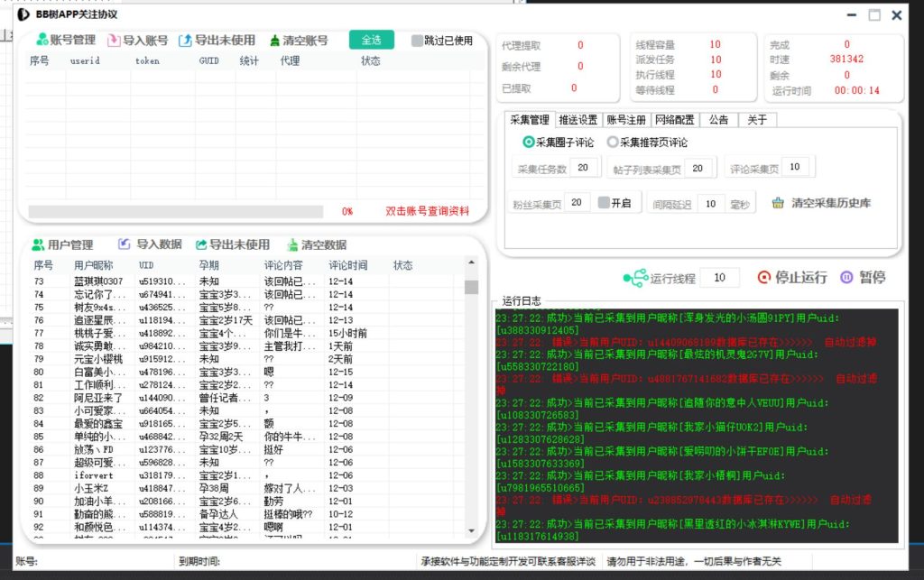
Task: Click the 运行线程 thread count input field
Action: coord(720,278)
